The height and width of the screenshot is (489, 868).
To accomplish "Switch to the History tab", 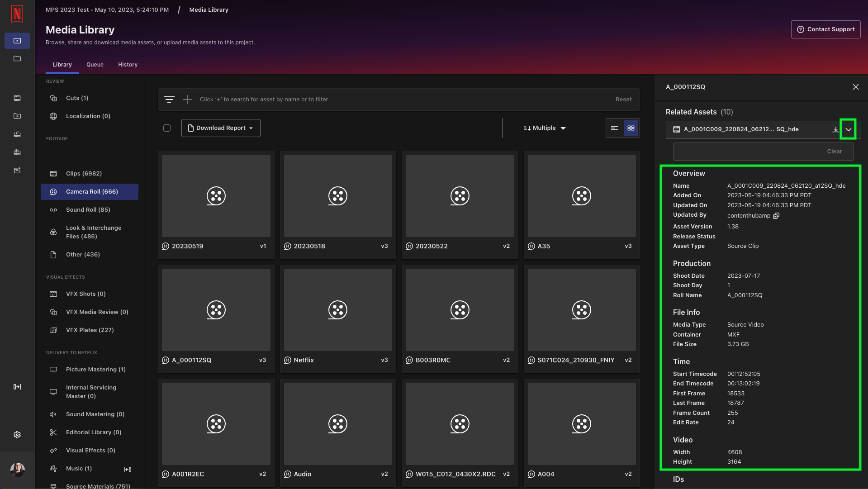I will [x=128, y=65].
